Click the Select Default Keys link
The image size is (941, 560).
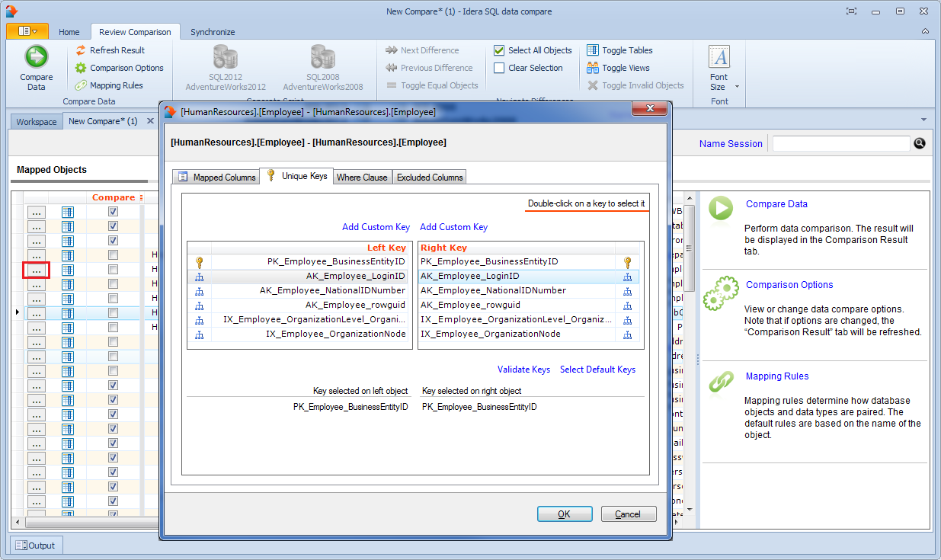597,370
